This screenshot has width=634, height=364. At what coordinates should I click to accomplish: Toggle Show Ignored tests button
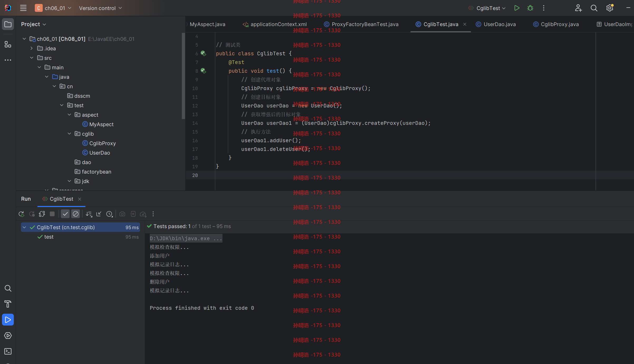coord(76,214)
